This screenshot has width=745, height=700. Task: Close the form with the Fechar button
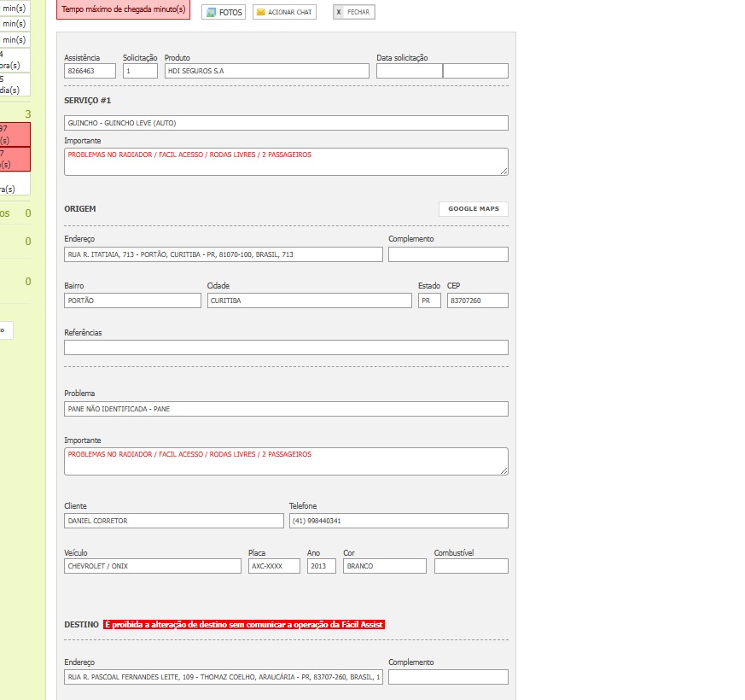pyautogui.click(x=353, y=13)
